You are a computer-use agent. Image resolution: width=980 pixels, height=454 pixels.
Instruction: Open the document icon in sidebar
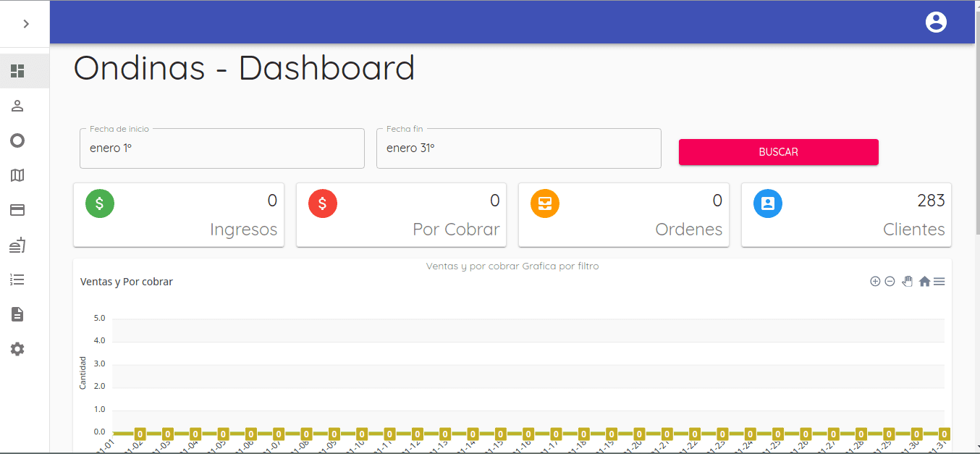click(x=17, y=314)
